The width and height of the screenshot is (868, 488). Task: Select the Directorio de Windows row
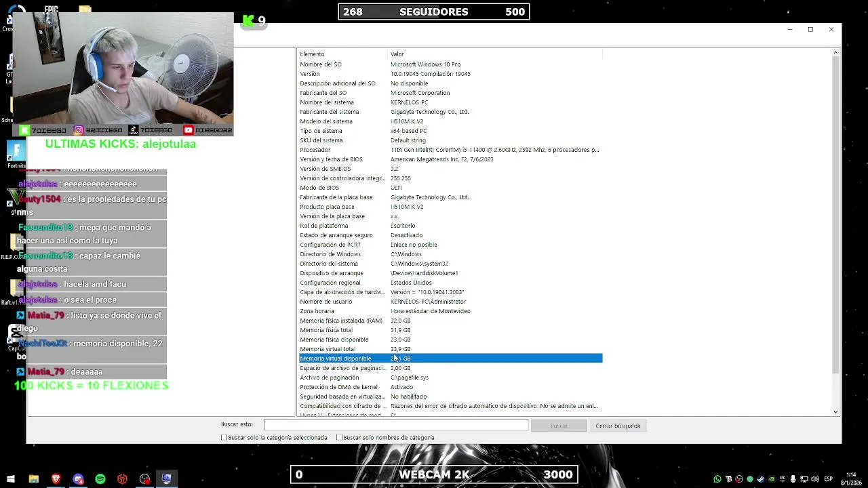450,254
